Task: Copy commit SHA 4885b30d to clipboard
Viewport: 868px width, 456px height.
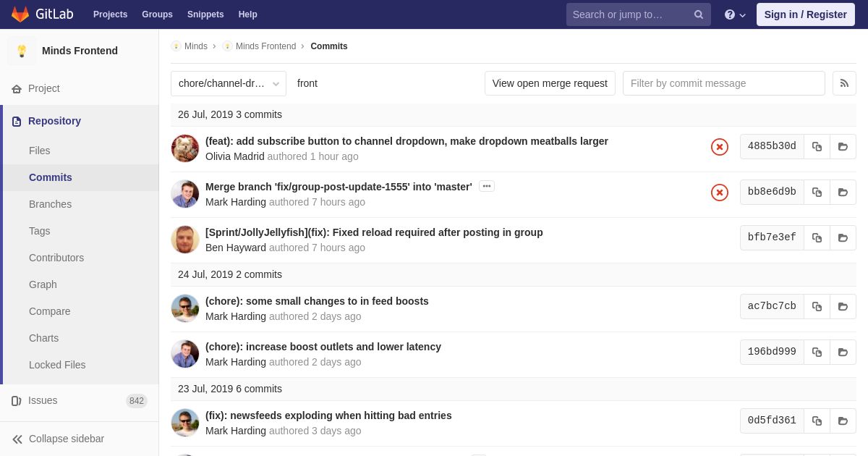Action: pyautogui.click(x=817, y=146)
